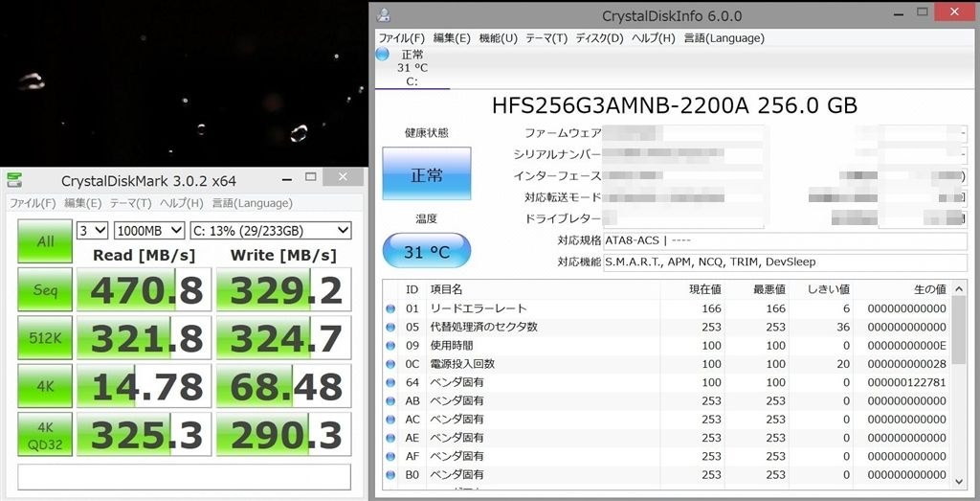Image resolution: width=980 pixels, height=501 pixels.
Task: Click 4K QD32 read result 325.3
Action: pyautogui.click(x=144, y=433)
